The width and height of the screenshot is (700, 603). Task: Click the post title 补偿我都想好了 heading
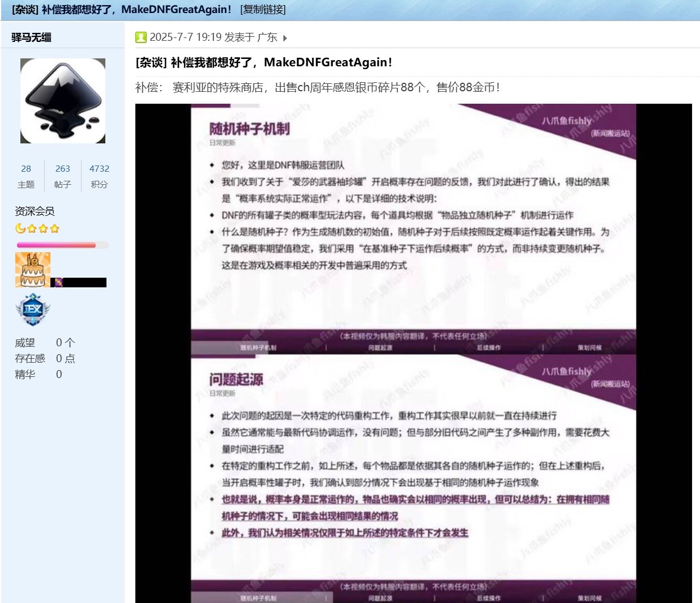coord(264,62)
